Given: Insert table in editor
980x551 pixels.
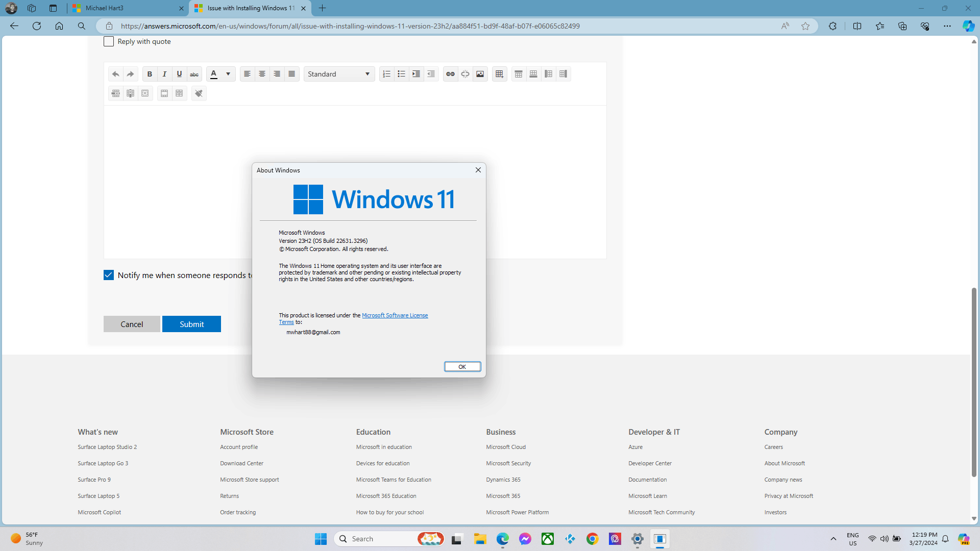Looking at the screenshot, I should (499, 74).
